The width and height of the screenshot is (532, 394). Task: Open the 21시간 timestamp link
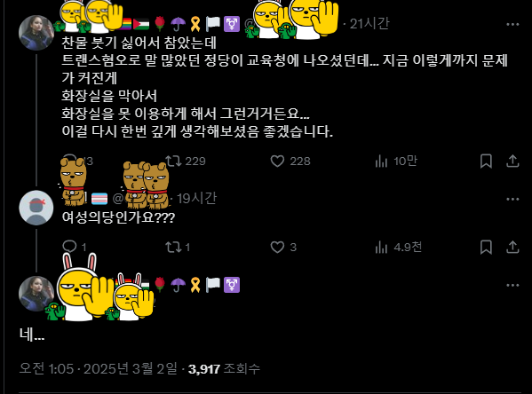369,24
